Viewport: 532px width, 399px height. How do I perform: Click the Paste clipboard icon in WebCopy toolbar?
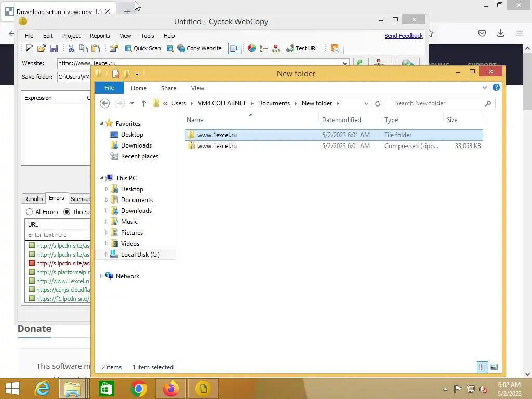96,48
